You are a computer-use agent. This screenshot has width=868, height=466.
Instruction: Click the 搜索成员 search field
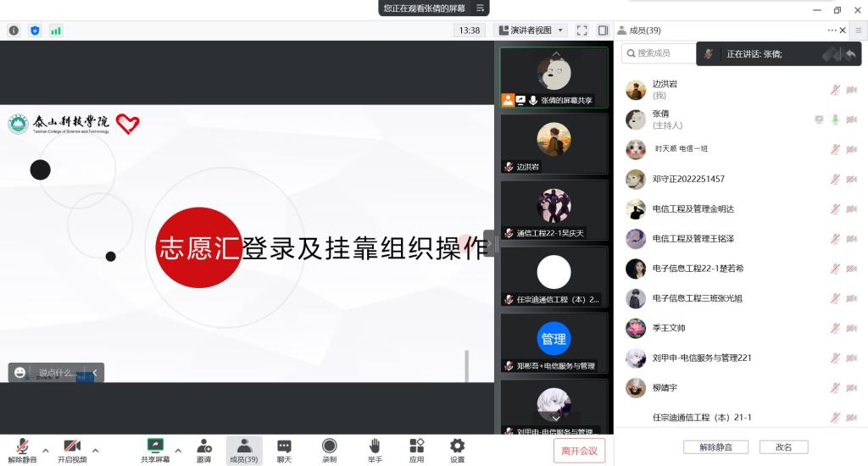pyautogui.click(x=657, y=53)
